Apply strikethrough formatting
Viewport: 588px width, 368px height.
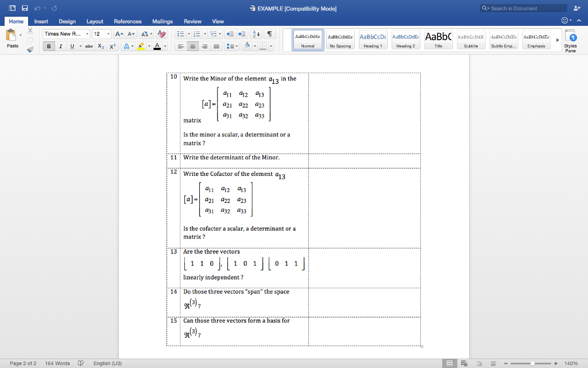point(89,46)
